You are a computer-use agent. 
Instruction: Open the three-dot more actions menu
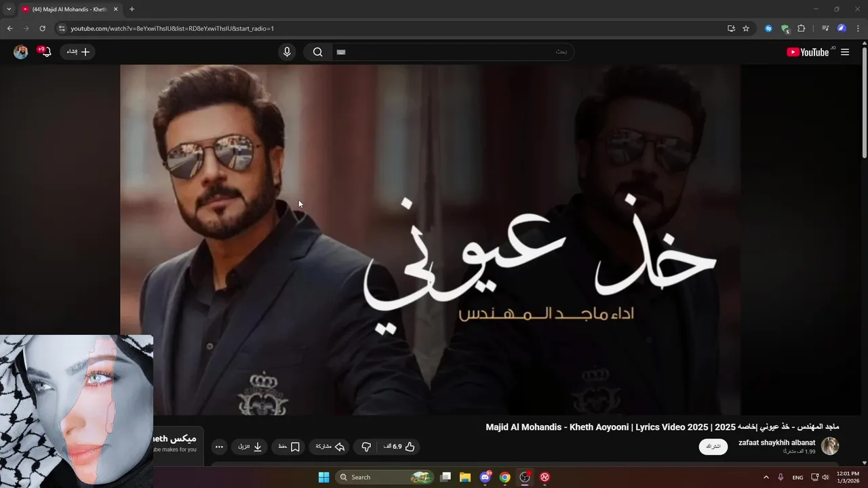tap(219, 447)
